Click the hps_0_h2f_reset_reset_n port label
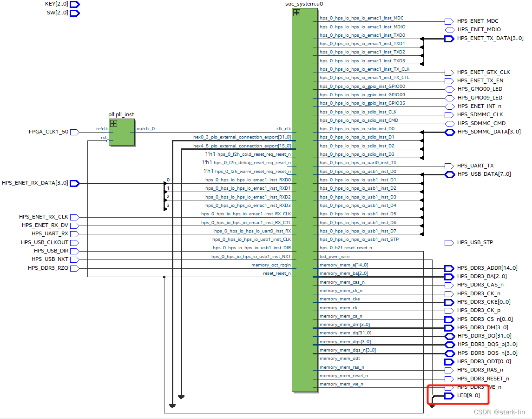 pos(346,248)
